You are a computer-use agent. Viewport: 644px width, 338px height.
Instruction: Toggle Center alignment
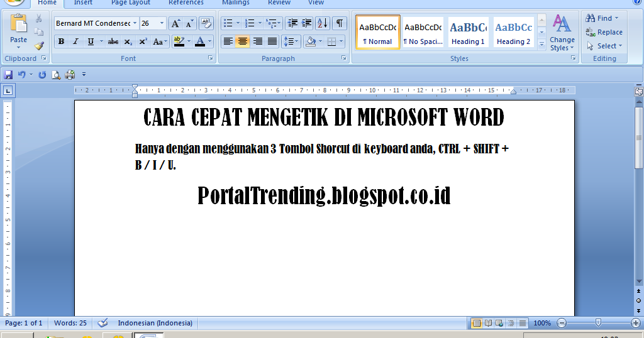point(243,41)
